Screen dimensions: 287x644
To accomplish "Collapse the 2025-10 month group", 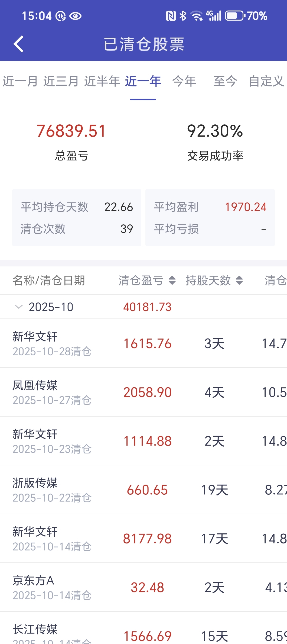I will pyautogui.click(x=18, y=307).
